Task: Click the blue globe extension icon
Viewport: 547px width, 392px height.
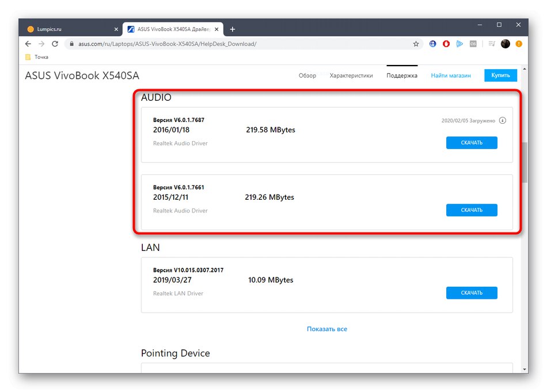Action: [433, 44]
